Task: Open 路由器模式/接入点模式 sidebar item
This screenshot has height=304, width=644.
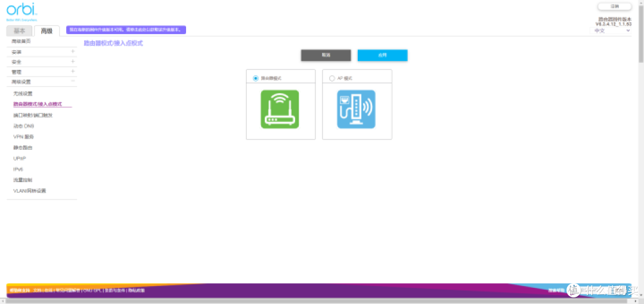Action: pos(38,105)
